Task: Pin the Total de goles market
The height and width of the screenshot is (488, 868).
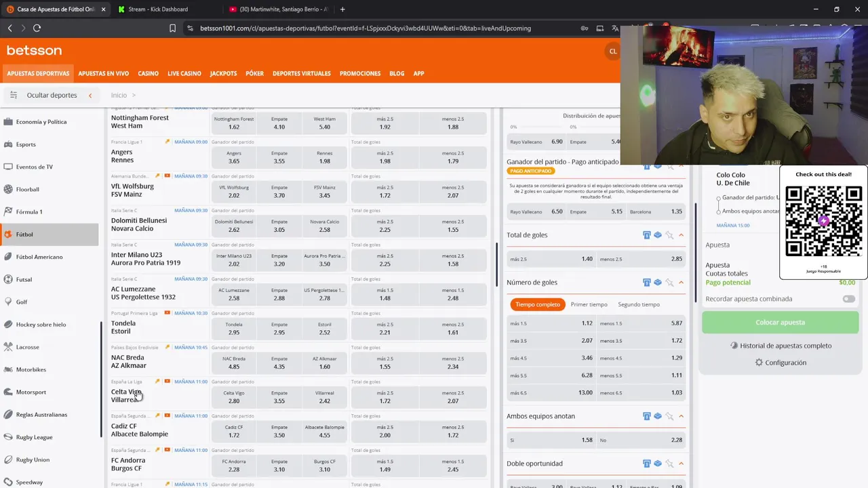Action: pos(669,235)
